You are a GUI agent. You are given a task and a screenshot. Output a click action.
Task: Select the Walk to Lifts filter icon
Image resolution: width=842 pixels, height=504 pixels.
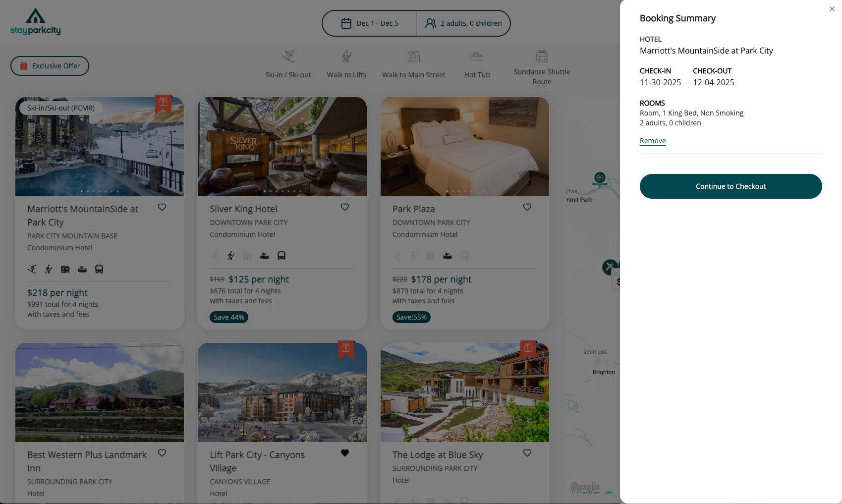pyautogui.click(x=346, y=56)
